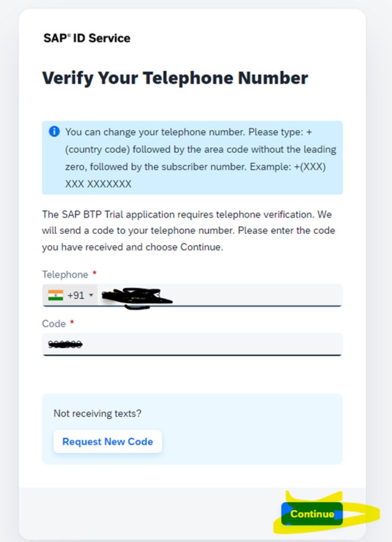Image resolution: width=392 pixels, height=542 pixels.
Task: Expand the country code dropdown arrow
Action: point(91,295)
